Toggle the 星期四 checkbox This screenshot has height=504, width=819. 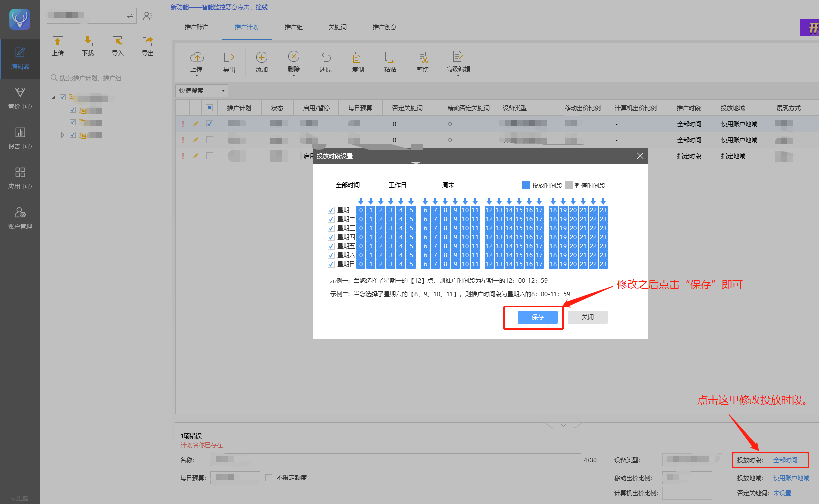coord(331,237)
